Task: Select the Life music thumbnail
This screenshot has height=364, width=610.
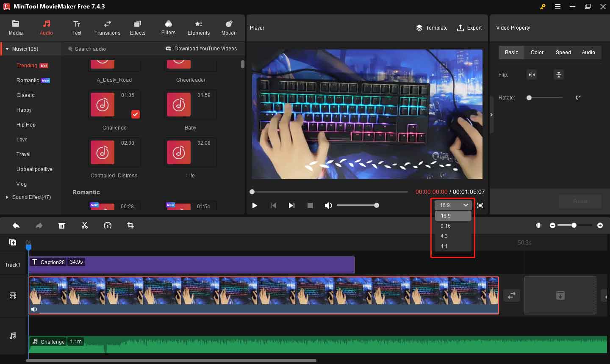Action: 179,152
